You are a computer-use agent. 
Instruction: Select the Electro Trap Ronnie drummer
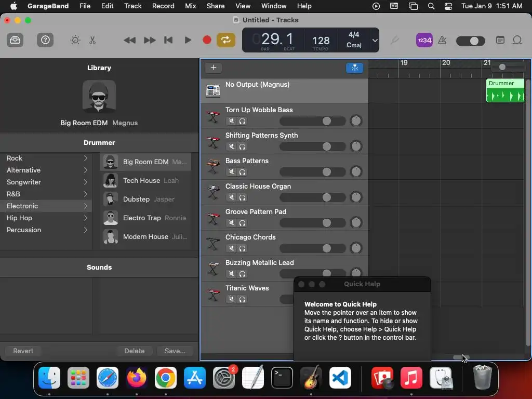(x=145, y=218)
